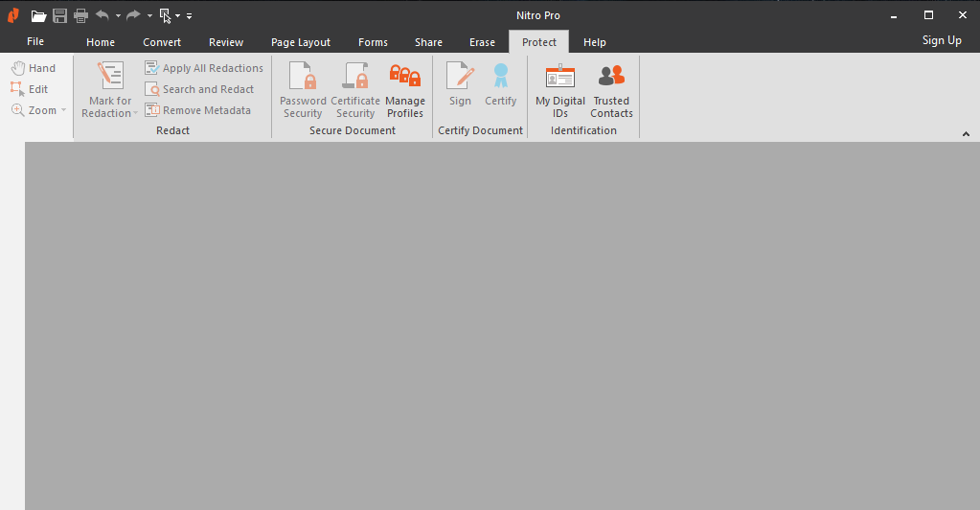Switch to the Convert tab
The image size is (980, 510).
point(162,42)
